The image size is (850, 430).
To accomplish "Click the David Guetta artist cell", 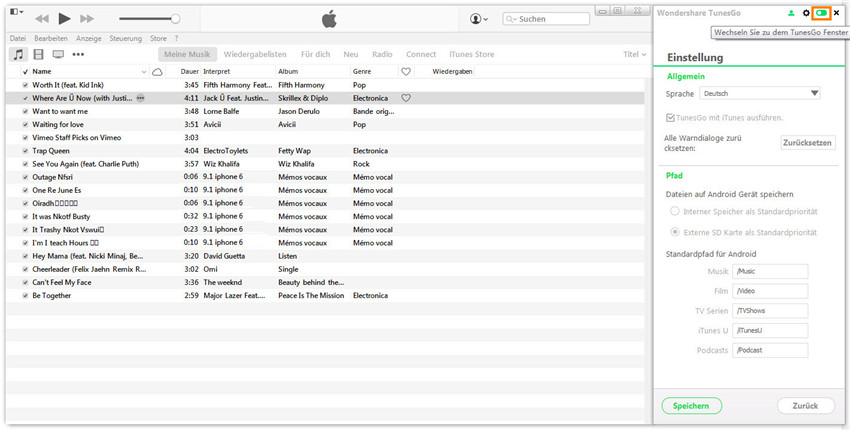I will 224,256.
